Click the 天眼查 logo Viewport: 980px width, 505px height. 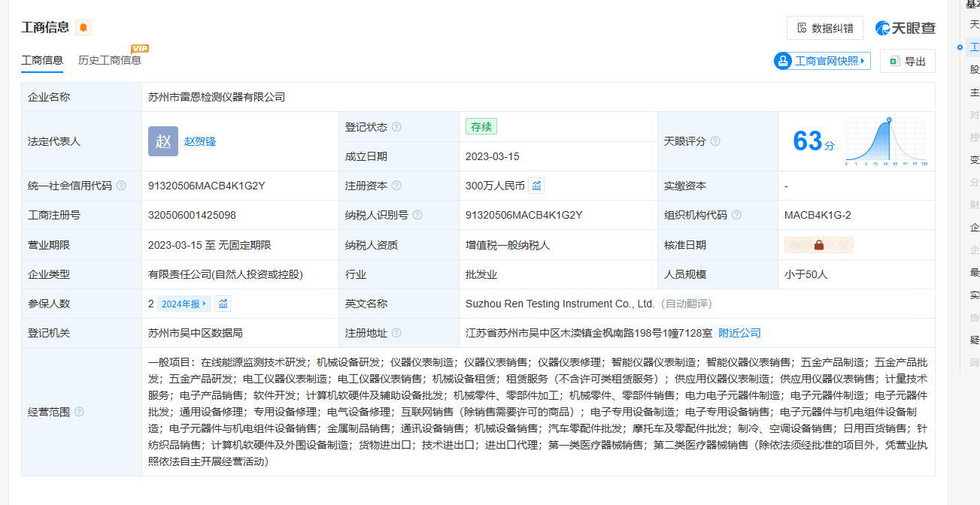(x=906, y=28)
